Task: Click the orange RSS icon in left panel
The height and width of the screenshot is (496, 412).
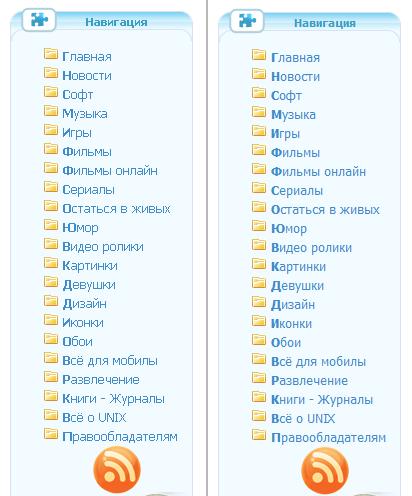Action: (117, 470)
